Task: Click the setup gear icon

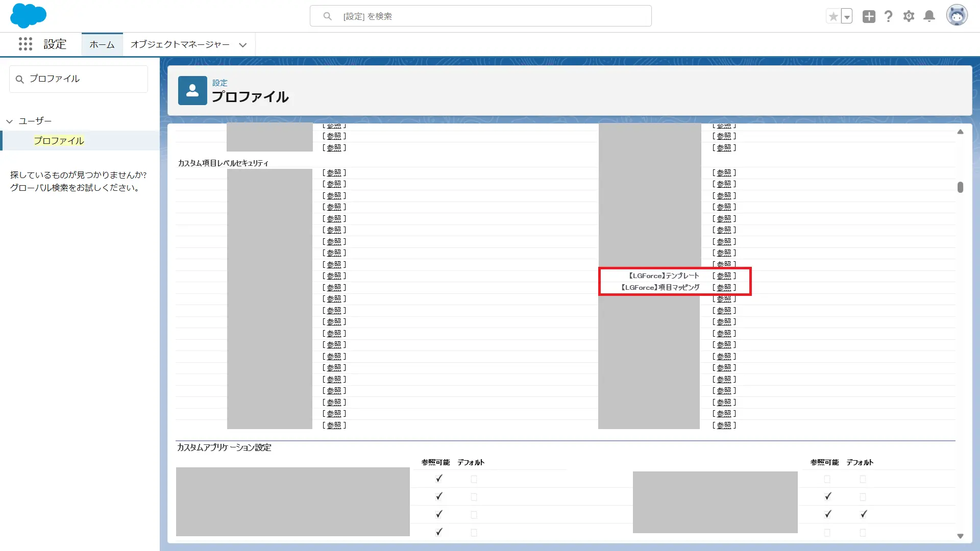Action: click(x=909, y=16)
